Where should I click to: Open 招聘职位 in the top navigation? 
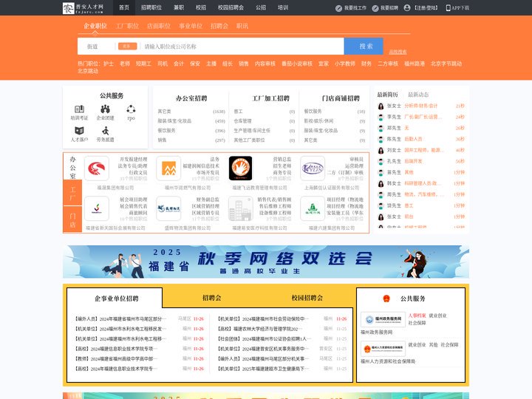(151, 7)
